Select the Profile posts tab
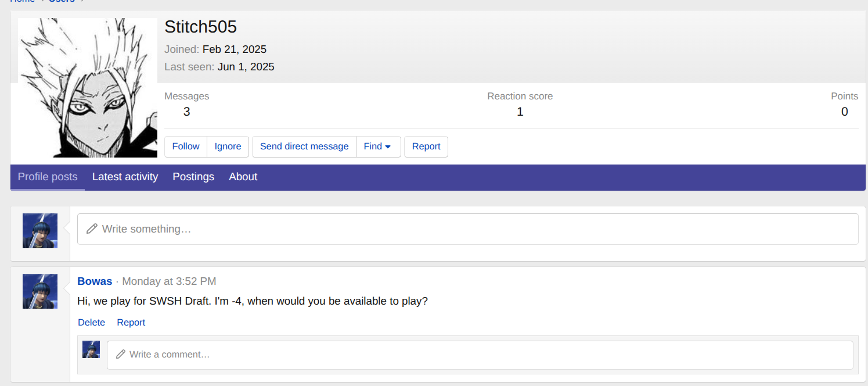This screenshot has width=868, height=386. [x=48, y=177]
